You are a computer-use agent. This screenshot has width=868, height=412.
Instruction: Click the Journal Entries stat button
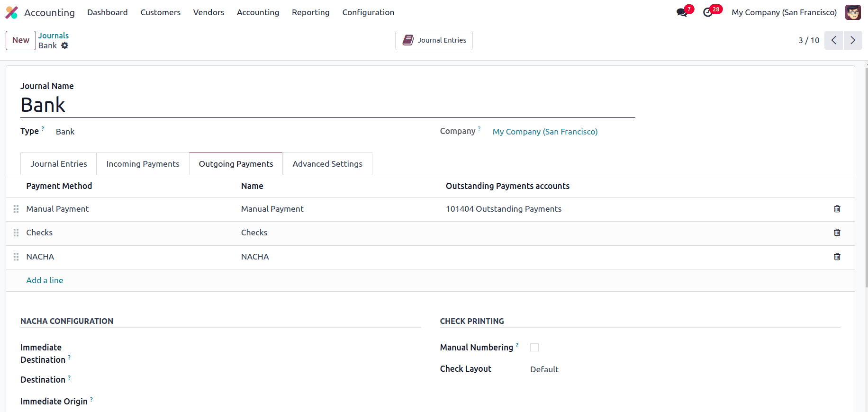[x=434, y=40]
